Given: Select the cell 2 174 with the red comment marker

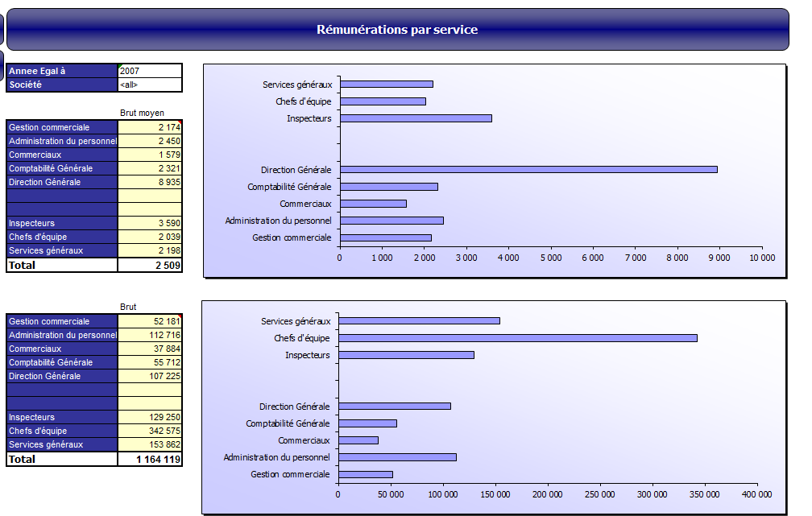Looking at the screenshot, I should pos(150,127).
